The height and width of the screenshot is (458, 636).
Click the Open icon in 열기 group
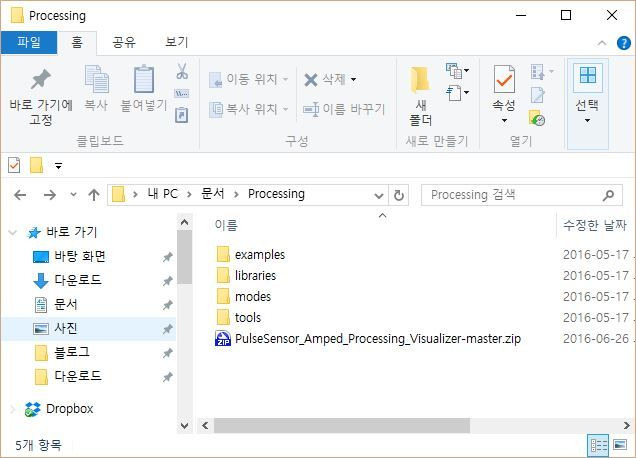[x=538, y=72]
